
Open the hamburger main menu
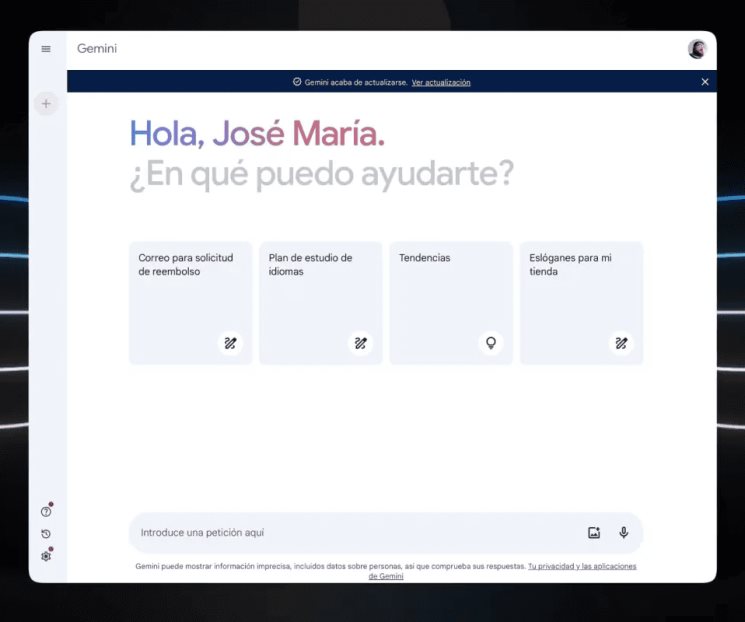[x=46, y=49]
